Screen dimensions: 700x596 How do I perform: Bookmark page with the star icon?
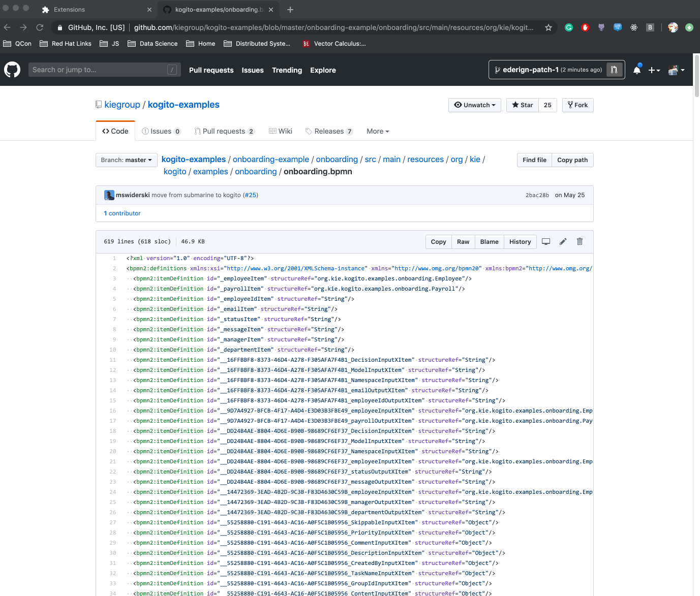pos(548,27)
